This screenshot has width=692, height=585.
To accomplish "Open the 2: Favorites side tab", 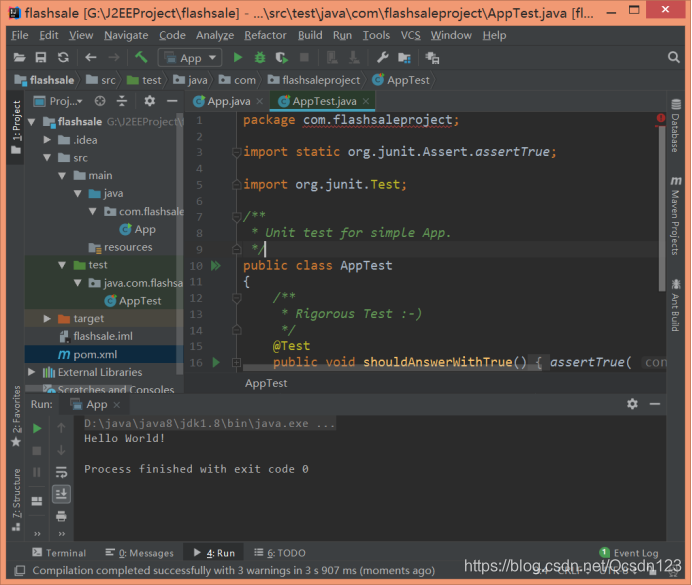I will coord(16,416).
